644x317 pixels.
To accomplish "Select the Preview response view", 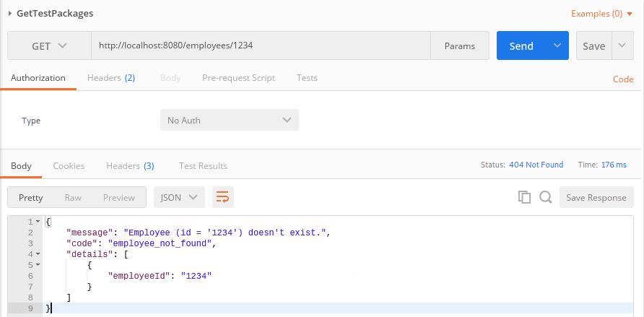I will tap(118, 198).
